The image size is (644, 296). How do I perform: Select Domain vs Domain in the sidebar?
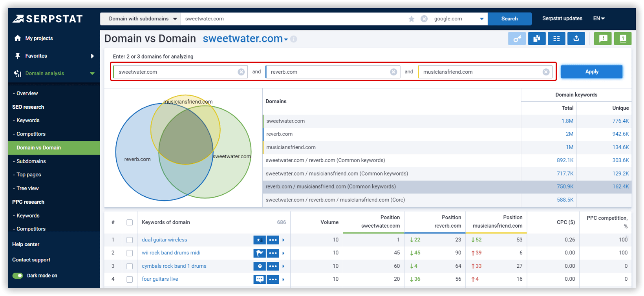pos(54,148)
